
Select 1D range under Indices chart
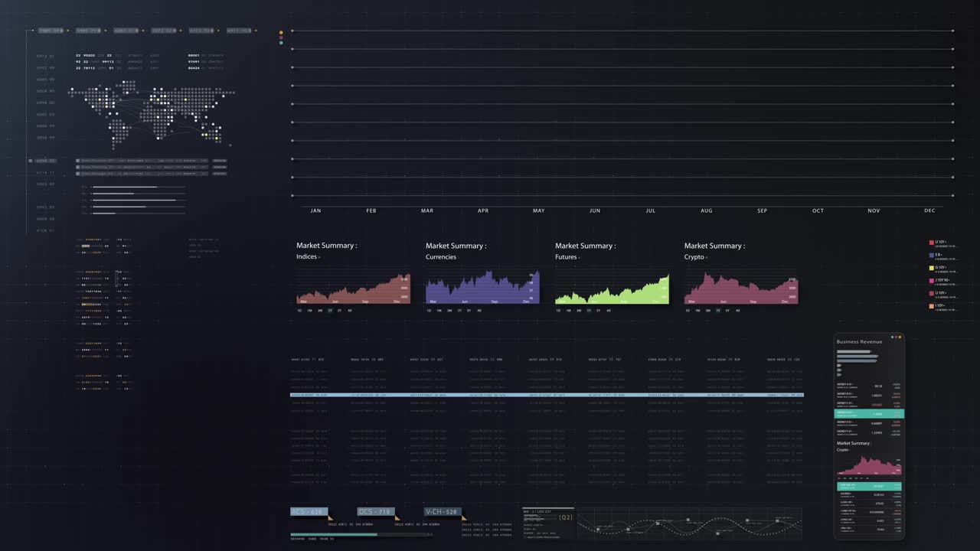click(x=300, y=311)
